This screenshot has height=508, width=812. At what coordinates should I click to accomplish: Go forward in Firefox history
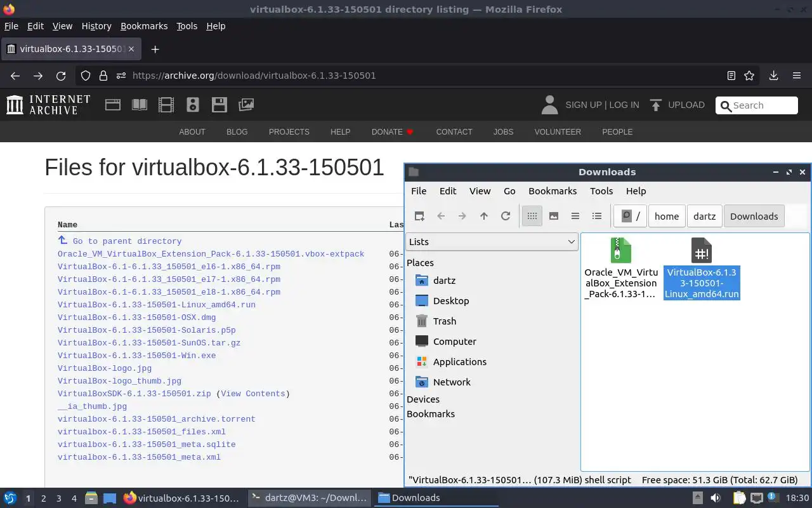pyautogui.click(x=38, y=76)
